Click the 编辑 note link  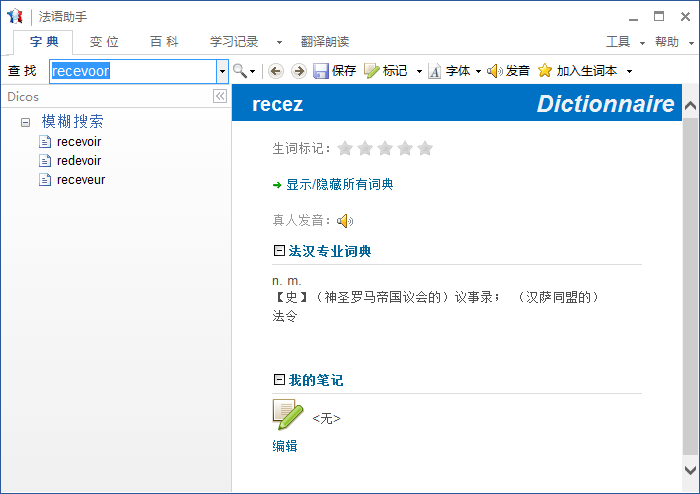coord(285,446)
